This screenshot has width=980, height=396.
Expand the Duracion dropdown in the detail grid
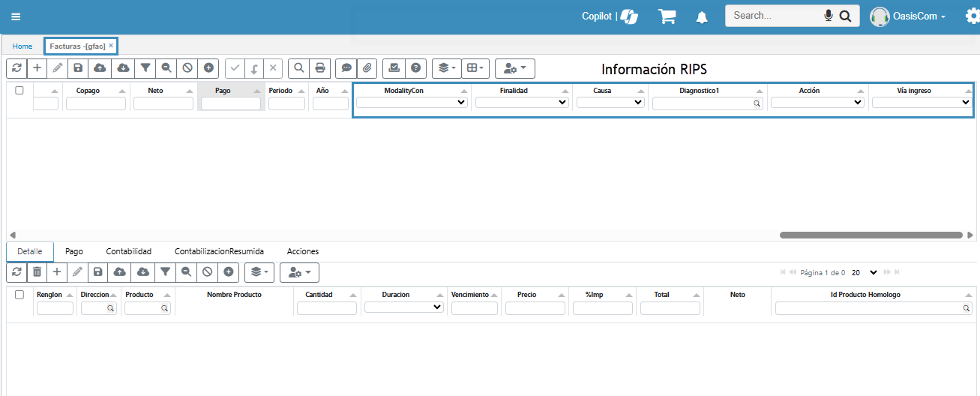403,307
